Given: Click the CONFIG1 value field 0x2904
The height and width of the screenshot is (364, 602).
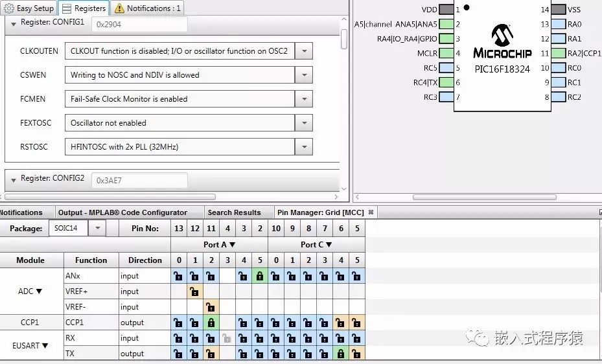Looking at the screenshot, I should (x=139, y=24).
